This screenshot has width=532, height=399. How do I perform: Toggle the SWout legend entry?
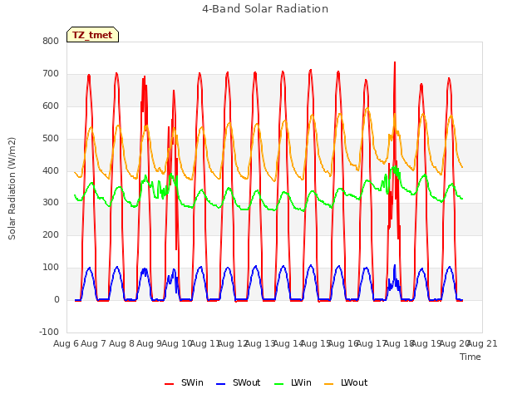[x=239, y=382]
